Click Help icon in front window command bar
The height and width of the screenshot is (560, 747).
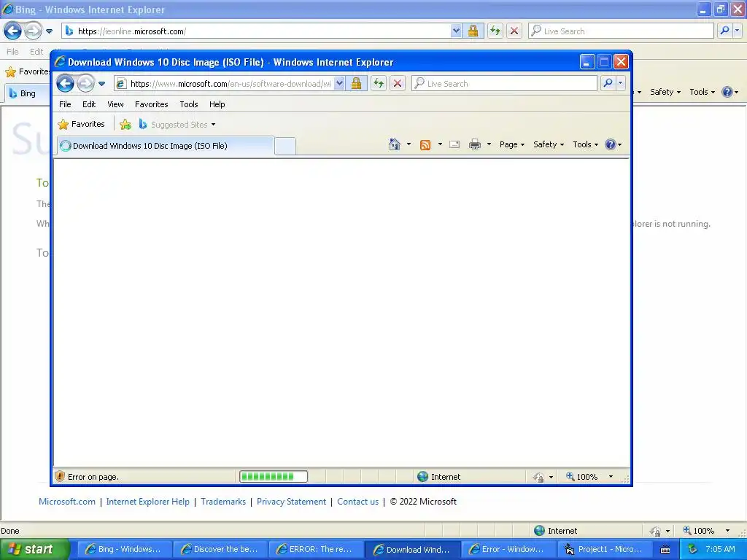click(x=611, y=144)
